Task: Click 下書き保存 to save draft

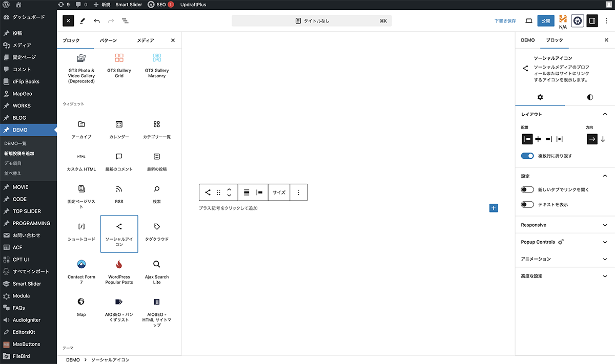Action: pyautogui.click(x=505, y=21)
